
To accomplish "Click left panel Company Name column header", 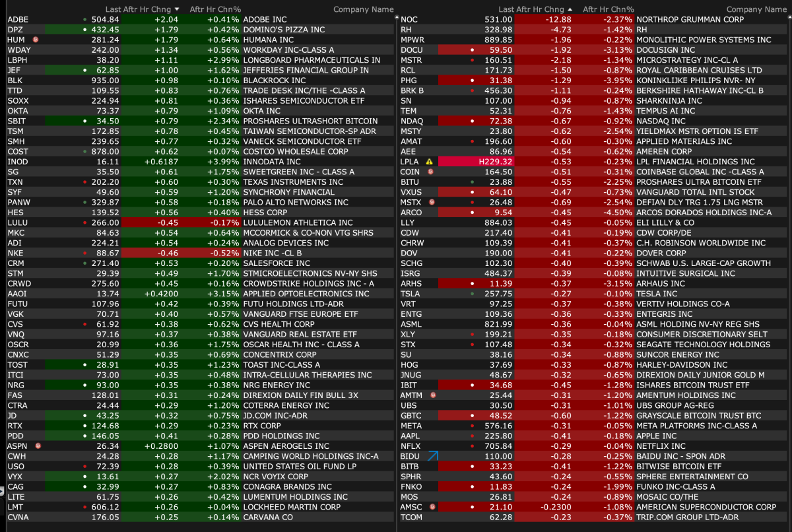I will [x=363, y=10].
